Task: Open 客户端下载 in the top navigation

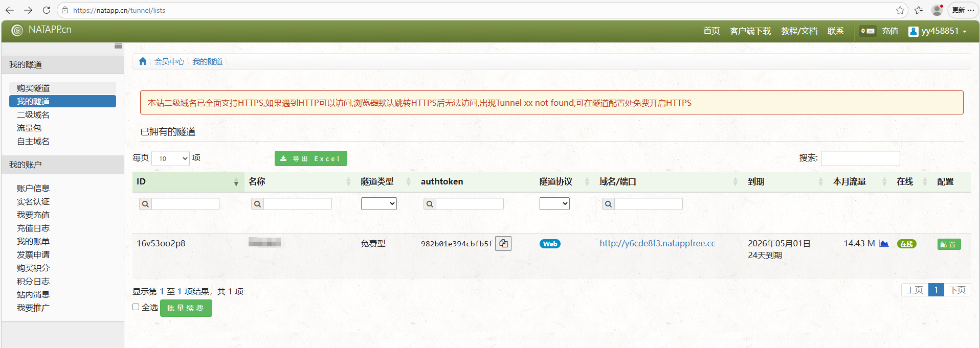Action: pyautogui.click(x=750, y=31)
